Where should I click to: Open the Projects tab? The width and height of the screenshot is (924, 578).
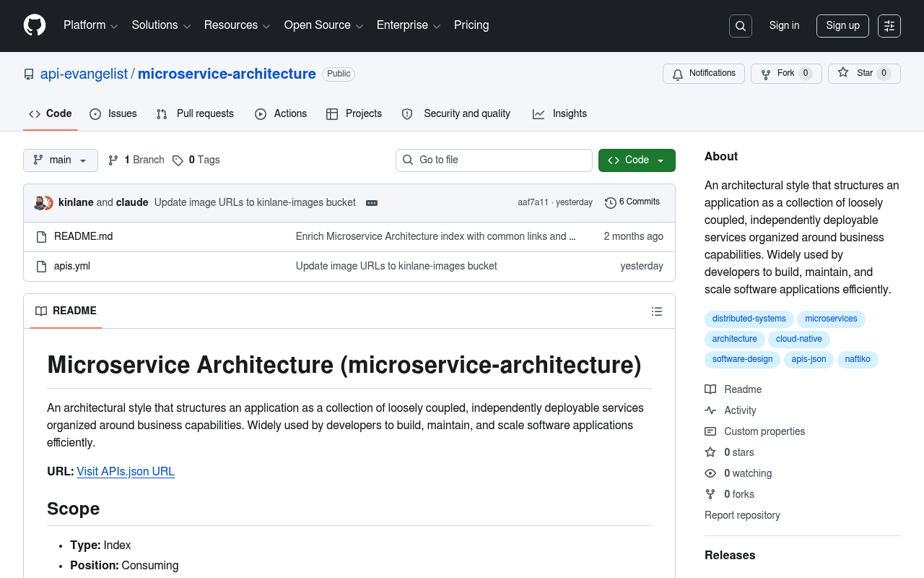tap(354, 114)
